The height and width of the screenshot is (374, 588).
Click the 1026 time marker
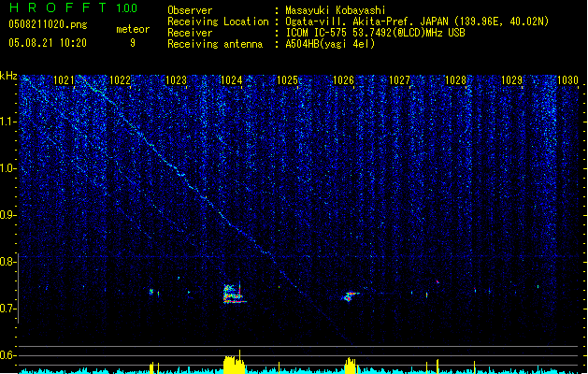tap(343, 80)
